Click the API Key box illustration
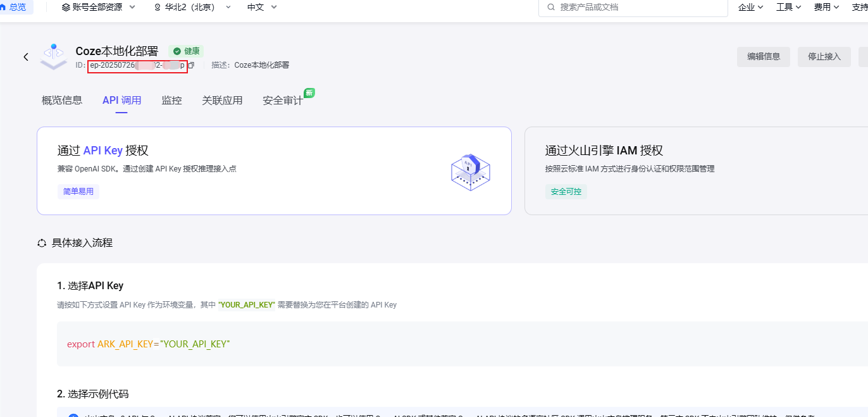This screenshot has height=417, width=868. coord(471,171)
